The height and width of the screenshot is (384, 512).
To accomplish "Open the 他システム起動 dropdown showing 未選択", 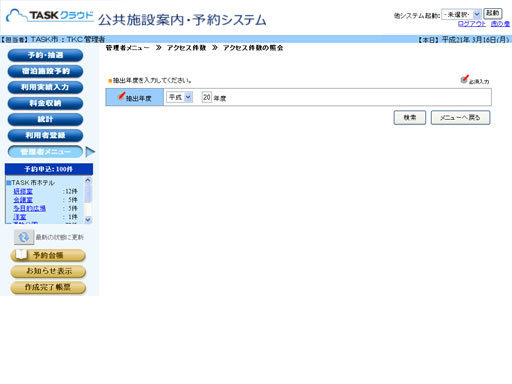I will coord(461,14).
